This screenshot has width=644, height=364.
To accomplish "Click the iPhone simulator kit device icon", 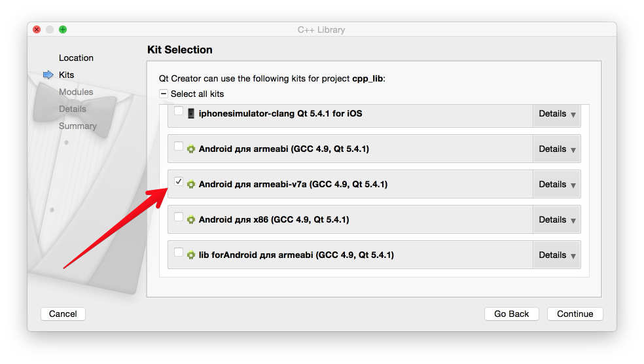I will point(191,113).
